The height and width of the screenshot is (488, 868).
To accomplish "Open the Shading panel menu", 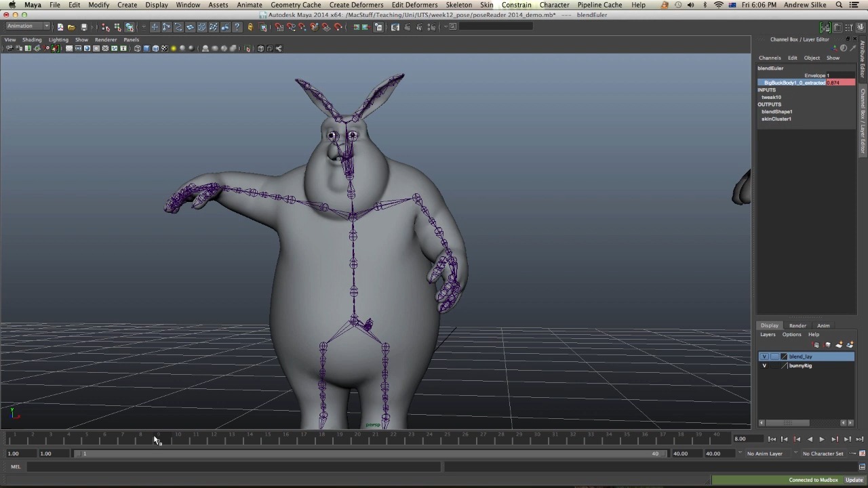I will tap(32, 39).
